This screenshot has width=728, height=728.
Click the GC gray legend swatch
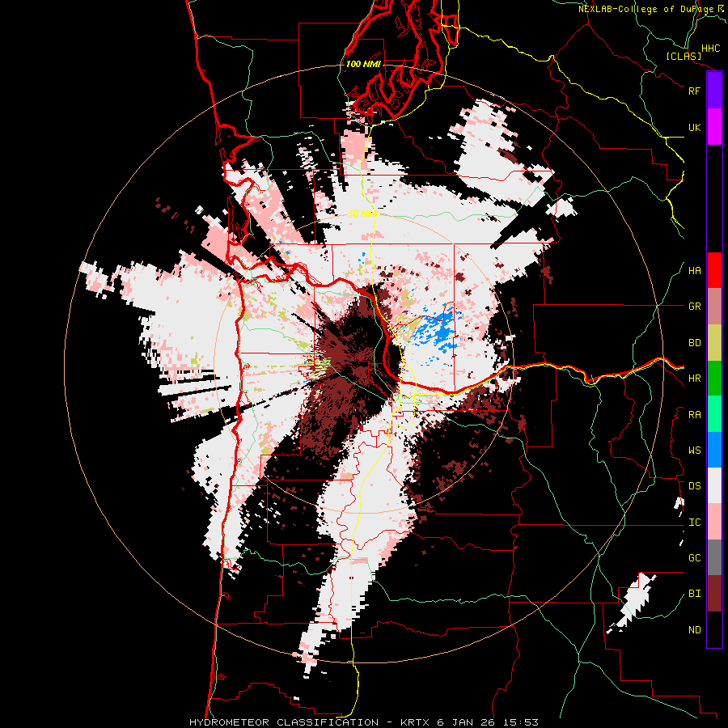pos(714,557)
